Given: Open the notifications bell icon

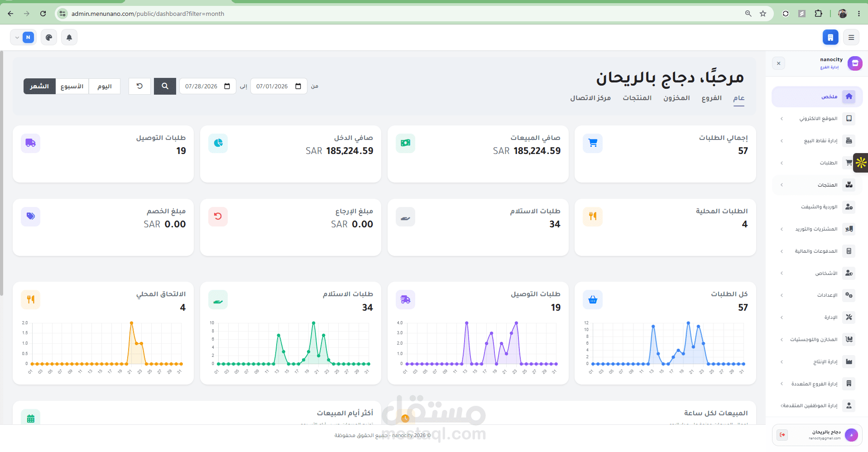Looking at the screenshot, I should pos(69,37).
